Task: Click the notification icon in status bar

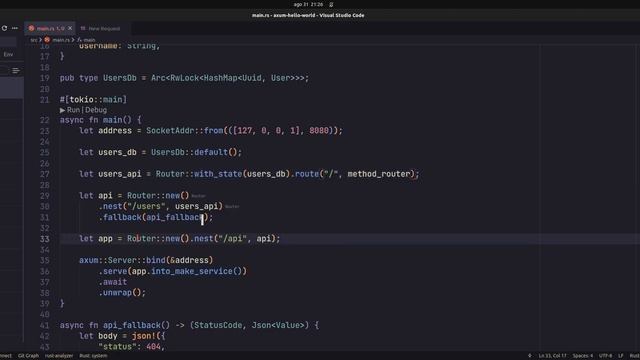Action: click(529, 356)
